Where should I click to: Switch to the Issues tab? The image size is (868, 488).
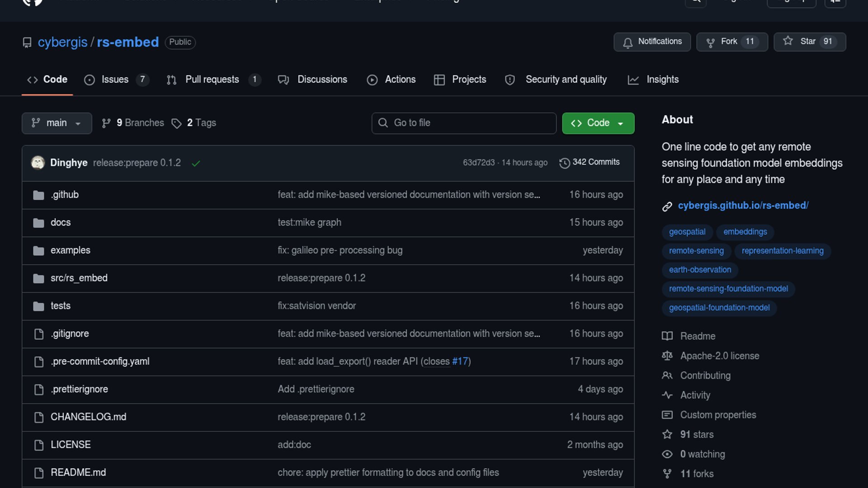pyautogui.click(x=114, y=80)
